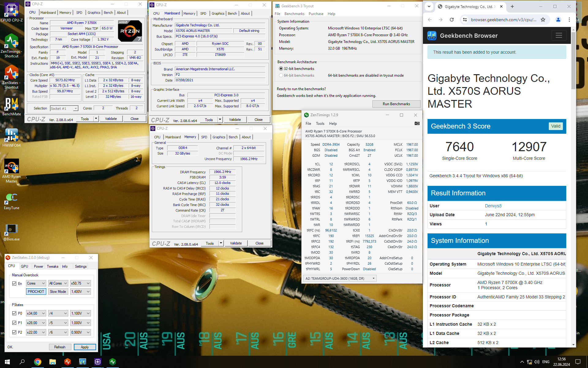Viewport: 588px width, 368px height.
Task: Select the 64-bit benchmarks radio button
Action: 281,75
